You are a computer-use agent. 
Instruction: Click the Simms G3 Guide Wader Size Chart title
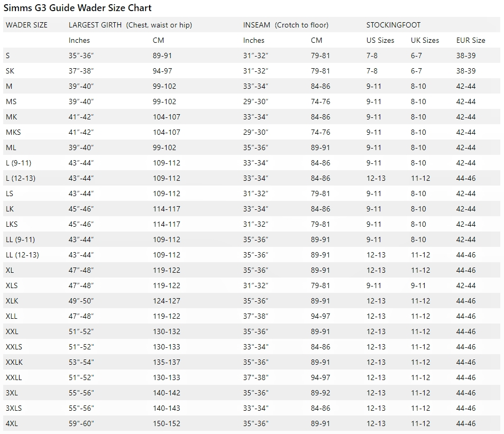77,8
